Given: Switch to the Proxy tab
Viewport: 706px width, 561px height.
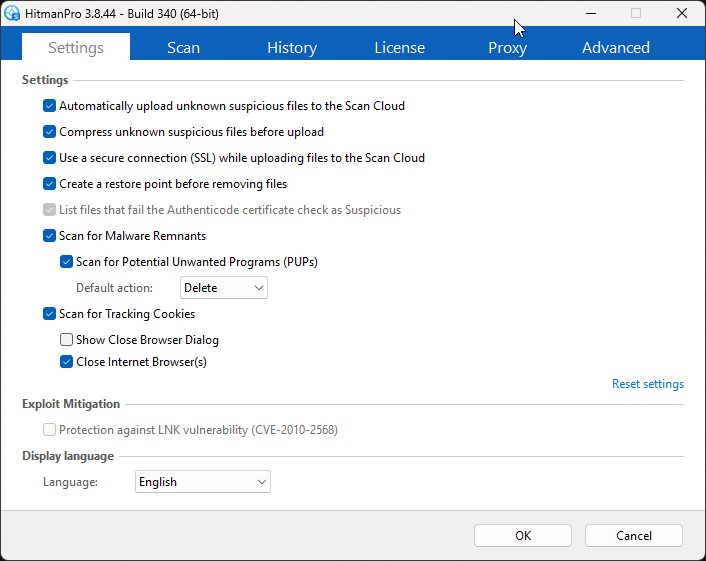Looking at the screenshot, I should point(507,47).
